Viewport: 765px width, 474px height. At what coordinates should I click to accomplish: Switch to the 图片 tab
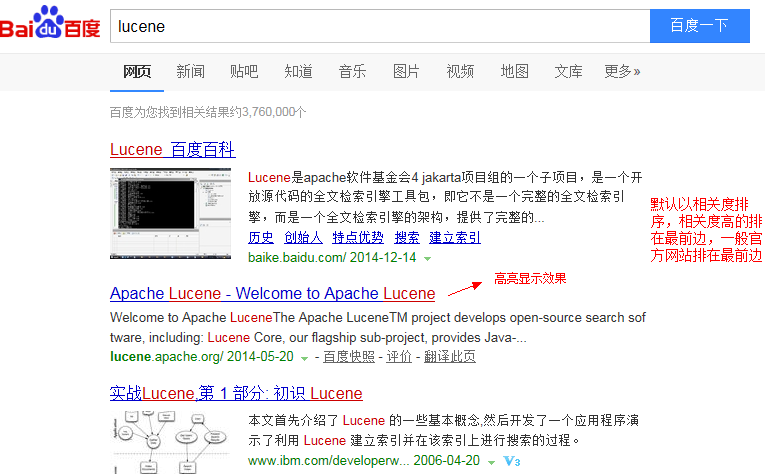click(x=406, y=72)
